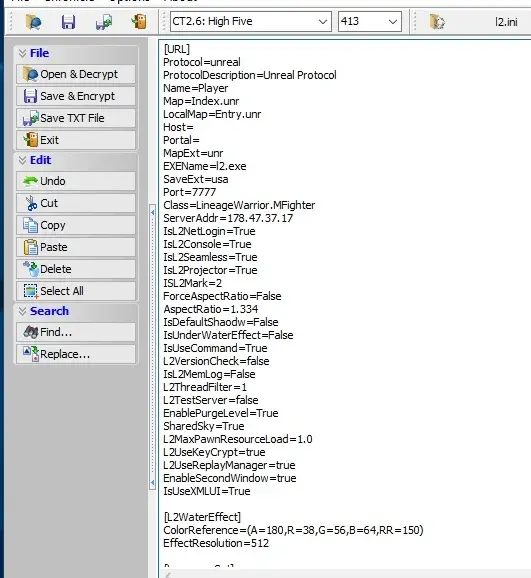Viewport: 531px width, 578px height.
Task: Click the ColorReference=(A=180,R=38...) line
Action: click(x=294, y=530)
